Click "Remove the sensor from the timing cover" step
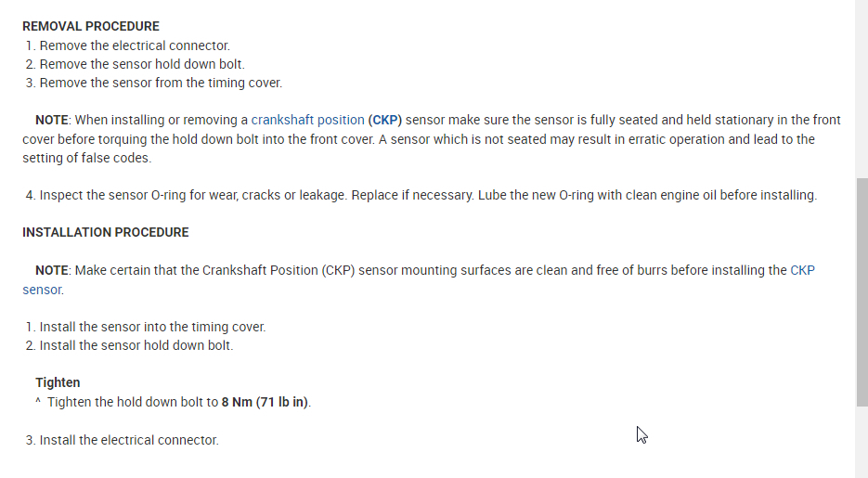Image resolution: width=868 pixels, height=478 pixels. [161, 83]
